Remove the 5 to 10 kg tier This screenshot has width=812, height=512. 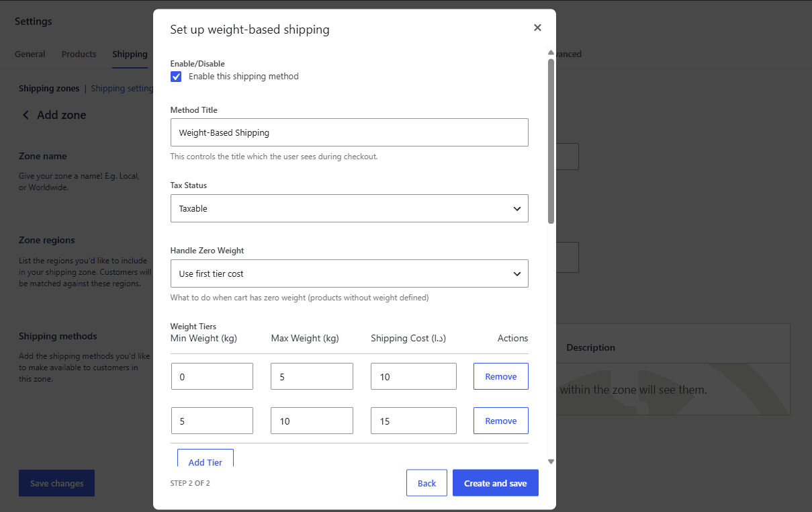[x=501, y=421]
